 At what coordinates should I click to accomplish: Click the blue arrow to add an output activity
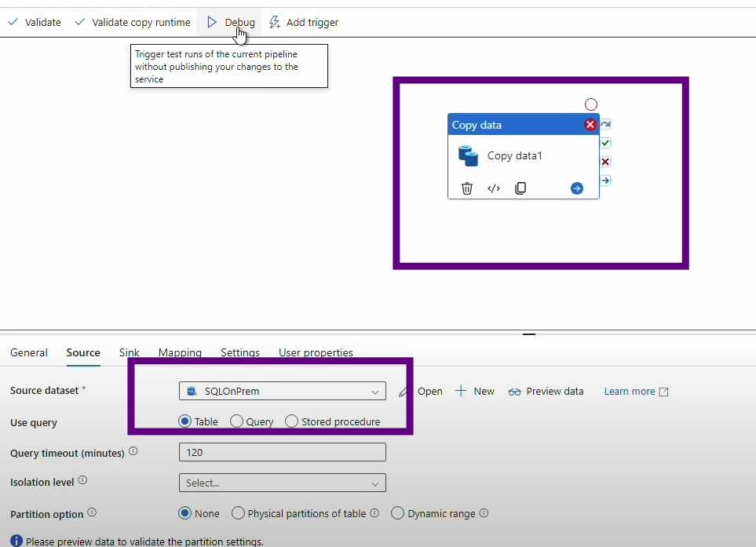(577, 188)
